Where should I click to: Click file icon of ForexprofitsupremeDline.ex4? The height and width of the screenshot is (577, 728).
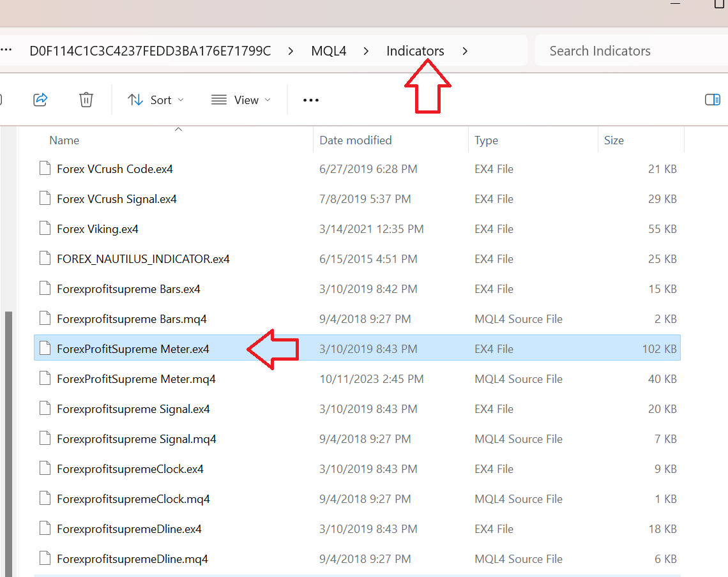pyautogui.click(x=45, y=528)
